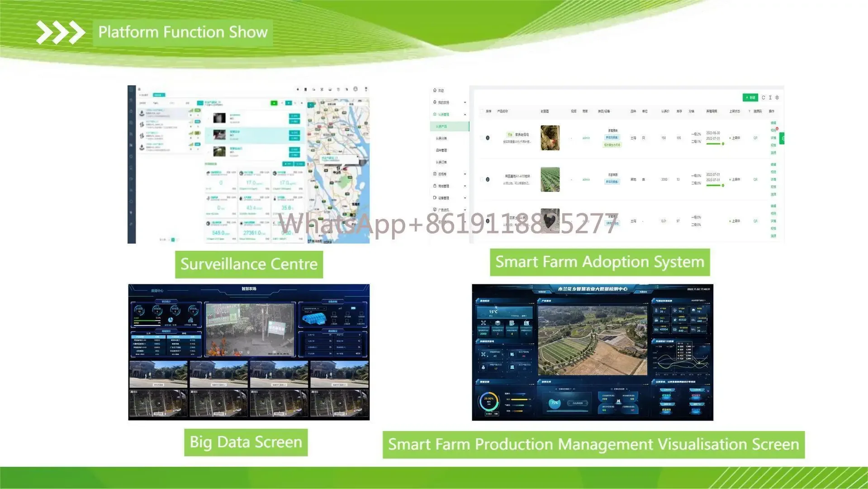Click the filter icon in the adoption table header

pos(749,111)
